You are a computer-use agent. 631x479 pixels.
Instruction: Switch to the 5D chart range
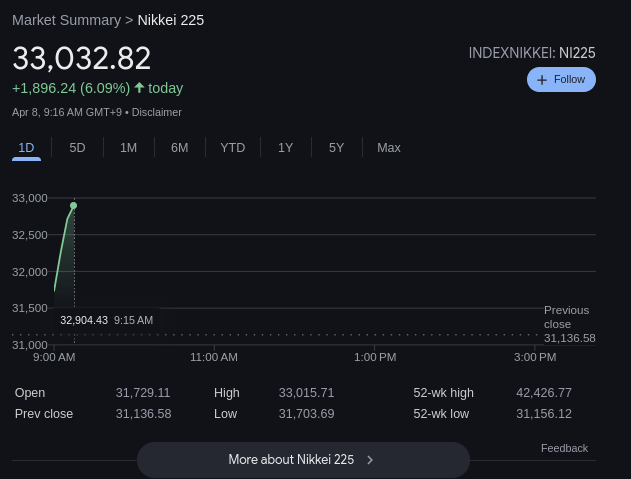click(77, 148)
